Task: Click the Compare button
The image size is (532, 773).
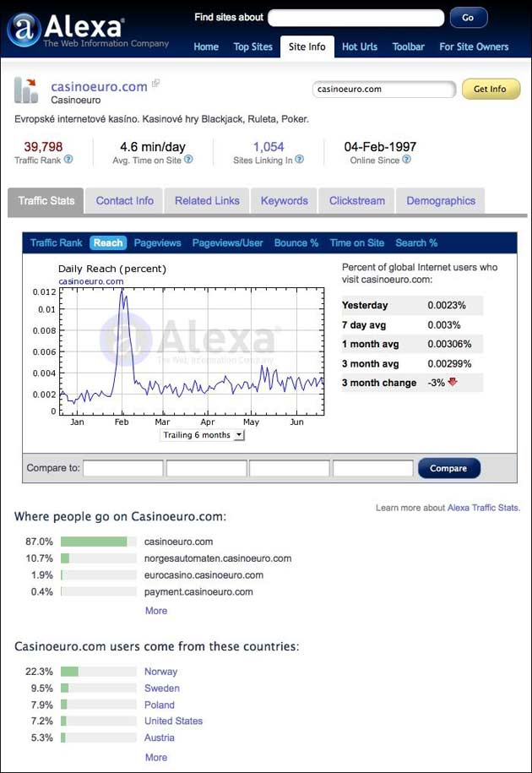Action: pyautogui.click(x=448, y=468)
